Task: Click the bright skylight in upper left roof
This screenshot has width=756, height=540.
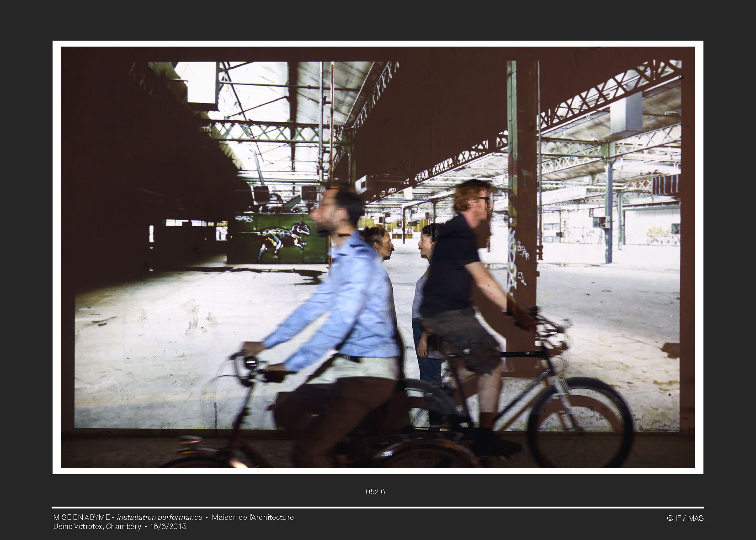Action: pyautogui.click(x=197, y=82)
